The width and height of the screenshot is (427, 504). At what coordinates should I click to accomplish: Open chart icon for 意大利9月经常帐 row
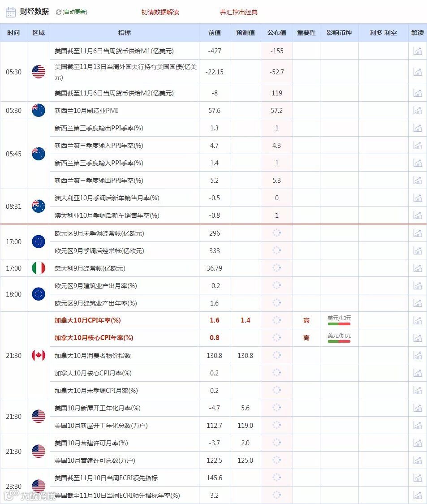point(417,268)
